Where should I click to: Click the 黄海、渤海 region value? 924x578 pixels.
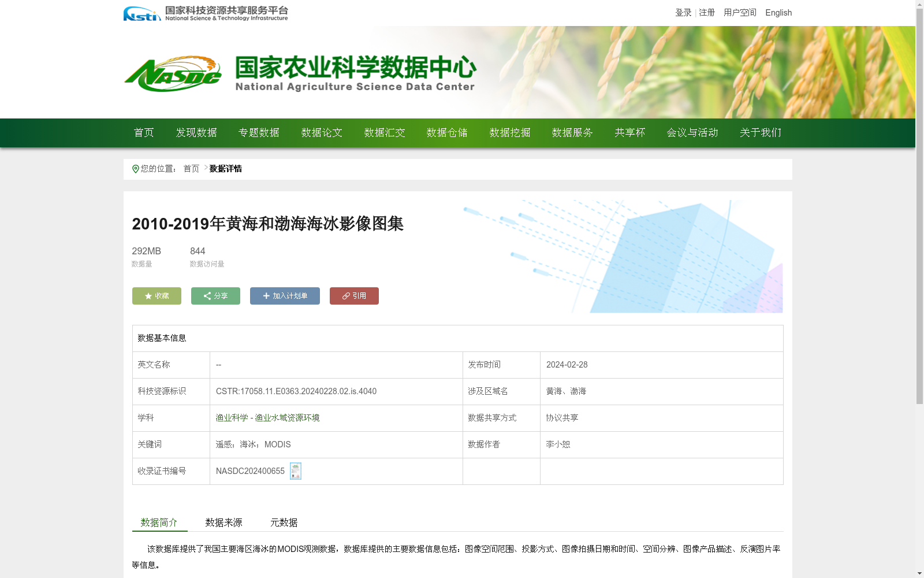[x=566, y=391]
